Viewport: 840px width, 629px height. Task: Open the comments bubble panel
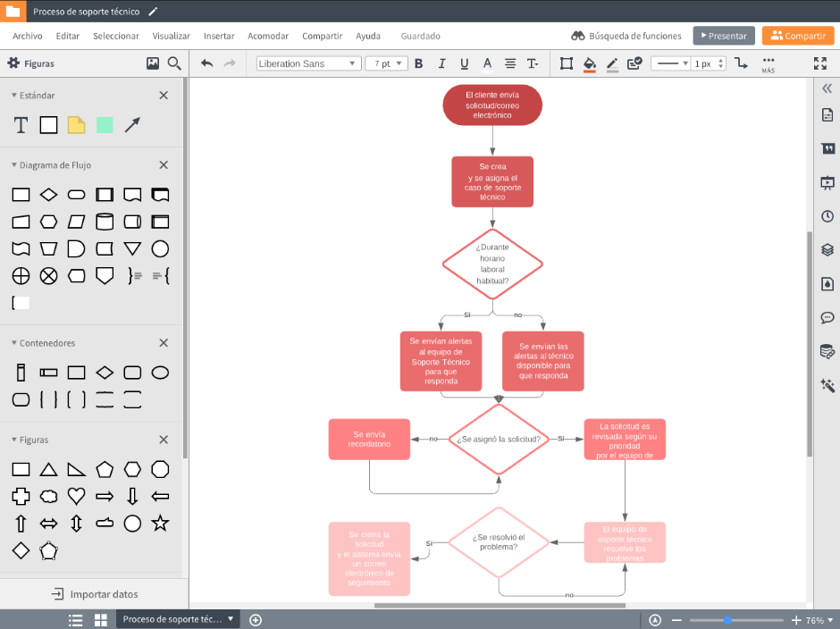click(x=827, y=317)
